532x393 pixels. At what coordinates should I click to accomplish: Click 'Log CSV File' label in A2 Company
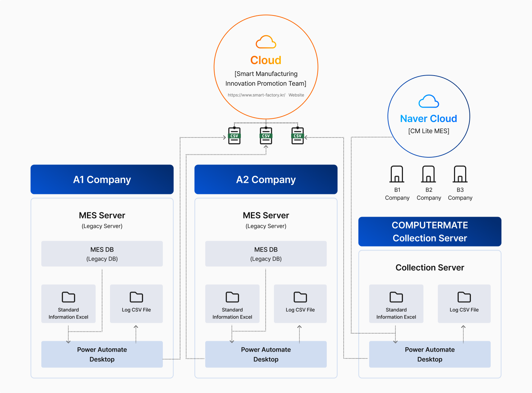(x=300, y=310)
